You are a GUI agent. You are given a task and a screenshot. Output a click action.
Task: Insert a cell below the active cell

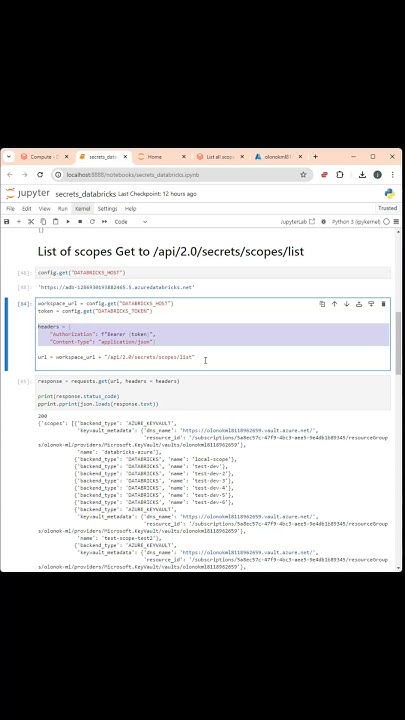pos(371,304)
